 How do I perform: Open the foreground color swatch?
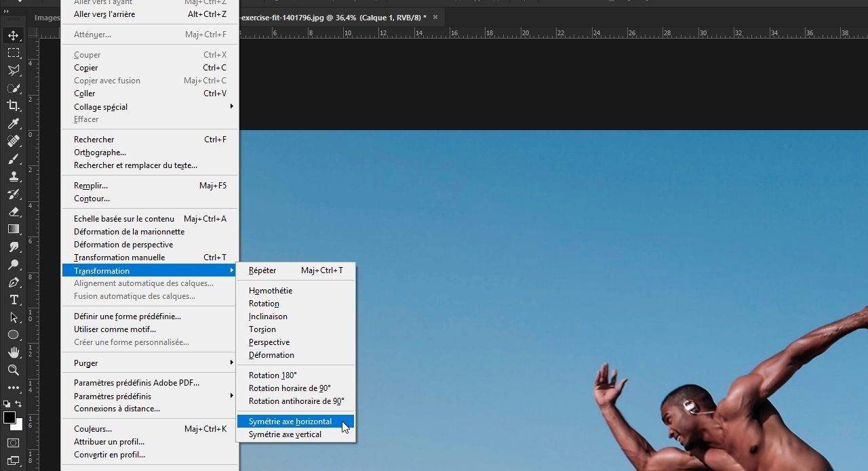[9, 417]
